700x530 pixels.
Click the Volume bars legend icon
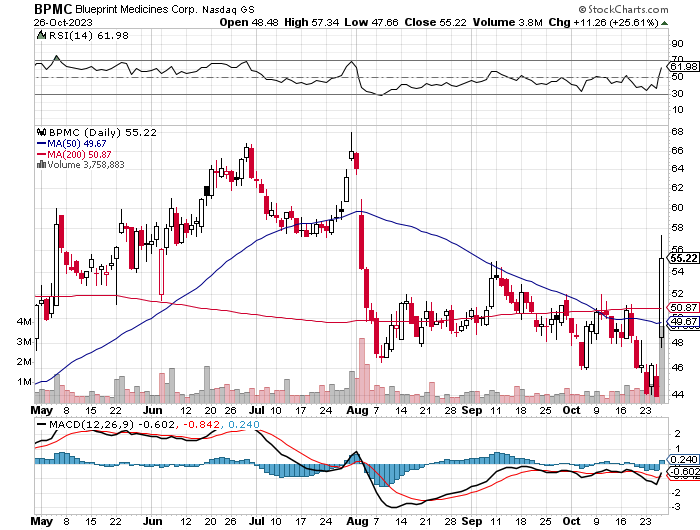(x=39, y=165)
